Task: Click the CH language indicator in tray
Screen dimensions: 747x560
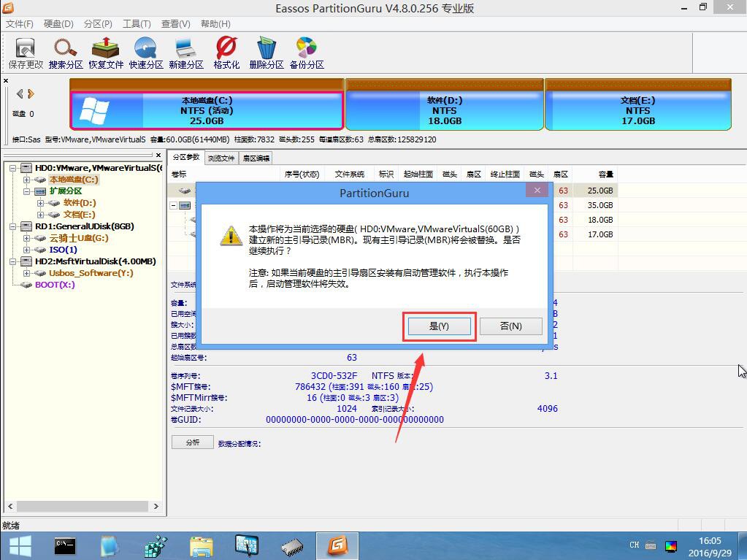Action: (633, 545)
